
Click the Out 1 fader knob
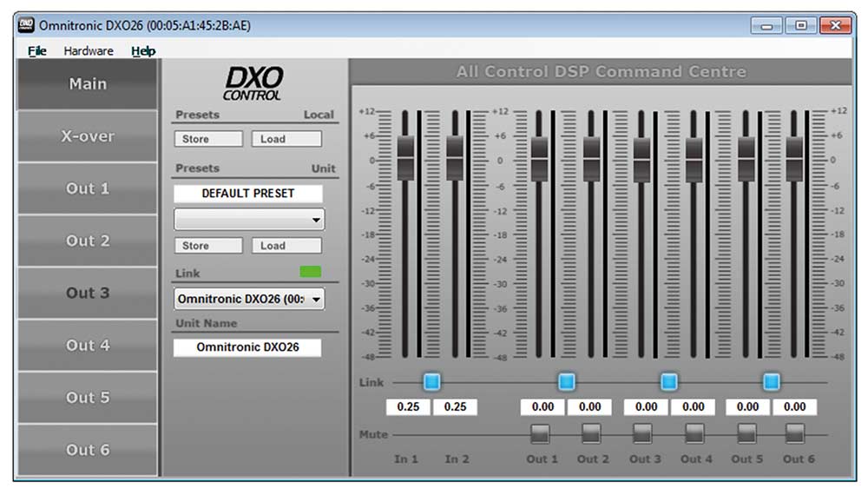[x=539, y=160]
